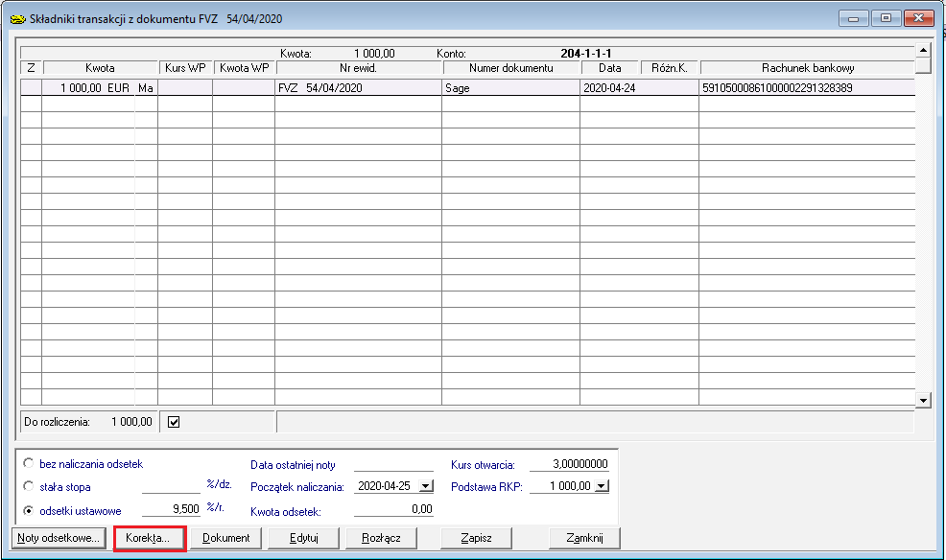Click the Z column header
The height and width of the screenshot is (560, 946).
(x=32, y=67)
